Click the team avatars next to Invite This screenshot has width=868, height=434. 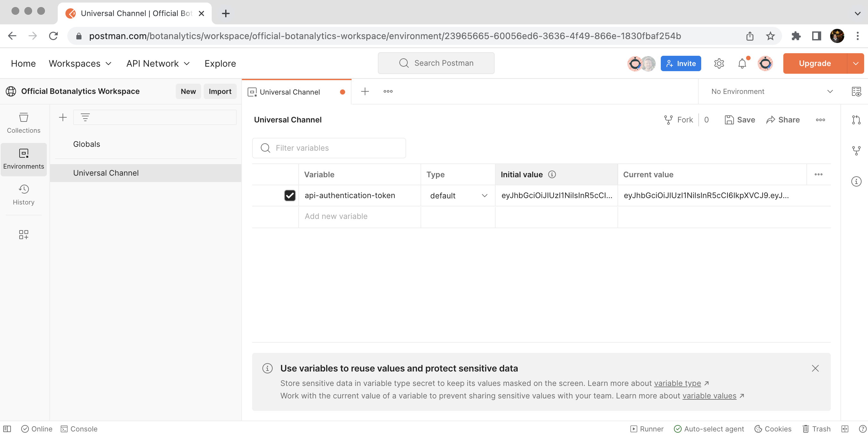coord(641,63)
